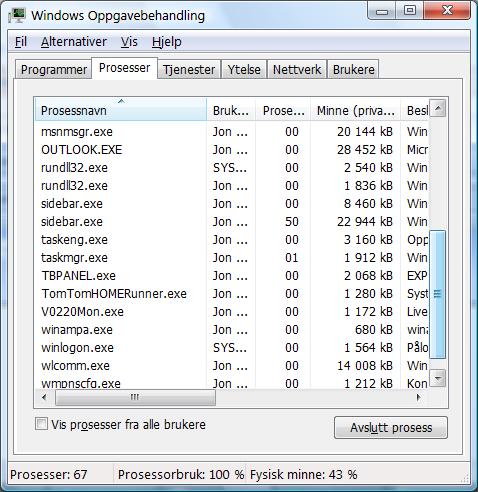This screenshot has height=492, width=478.
Task: Select the V0220Mon.exe process
Action: [231, 312]
